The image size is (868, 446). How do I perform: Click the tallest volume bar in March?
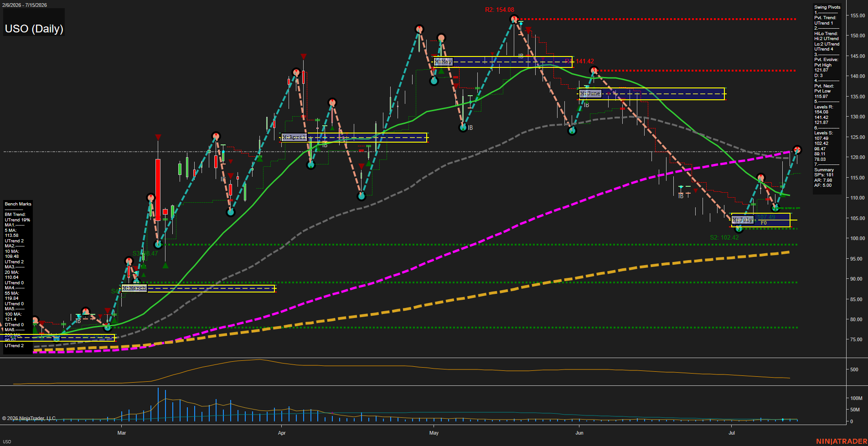(158, 405)
